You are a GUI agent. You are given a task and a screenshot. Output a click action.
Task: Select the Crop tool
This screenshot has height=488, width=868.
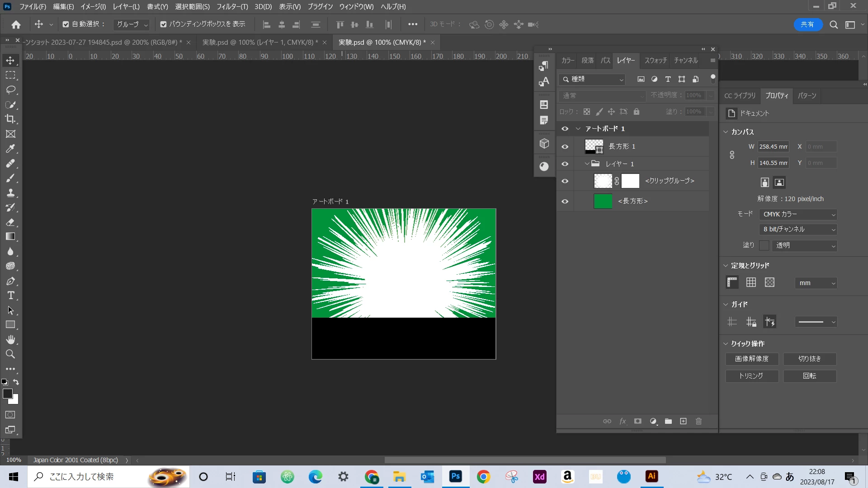pos(10,119)
